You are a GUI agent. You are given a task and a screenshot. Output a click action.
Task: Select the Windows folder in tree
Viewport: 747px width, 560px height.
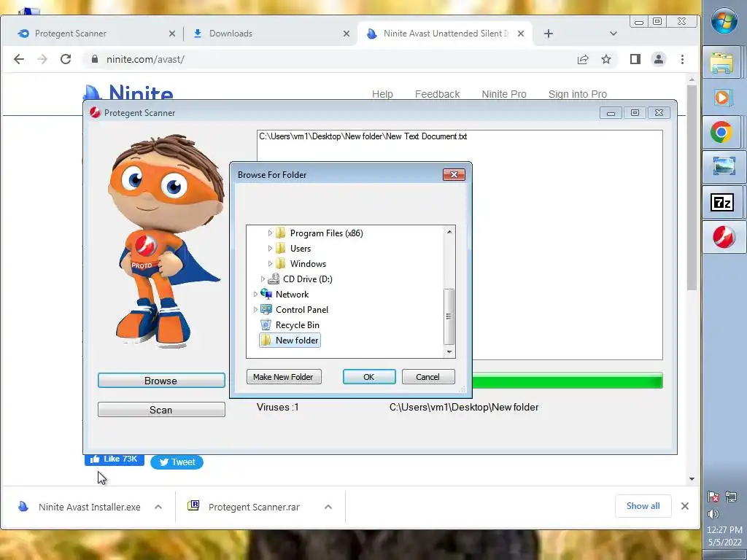[x=308, y=263]
